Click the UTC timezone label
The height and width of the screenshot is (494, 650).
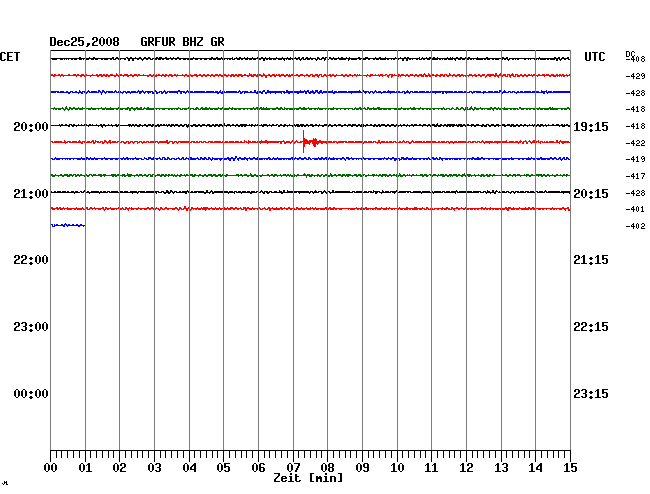pyautogui.click(x=594, y=57)
